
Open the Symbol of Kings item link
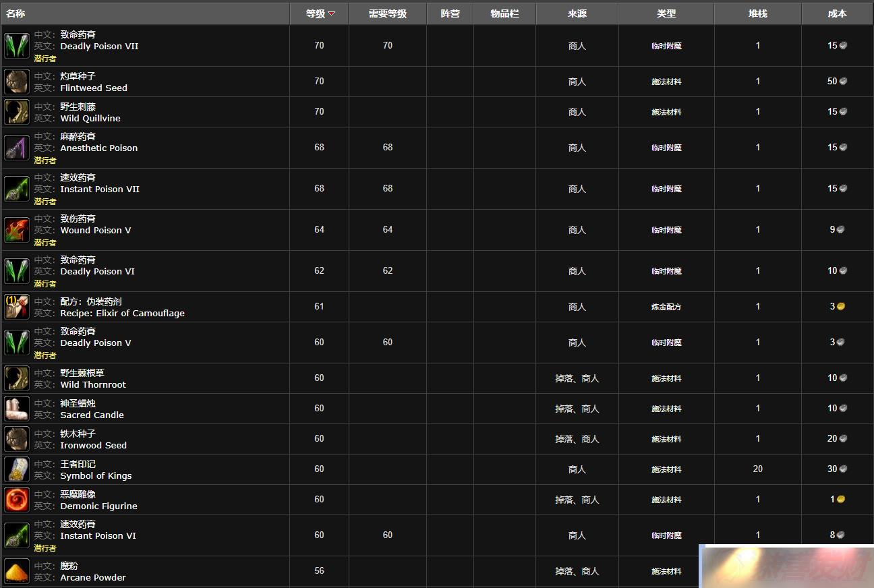point(96,476)
